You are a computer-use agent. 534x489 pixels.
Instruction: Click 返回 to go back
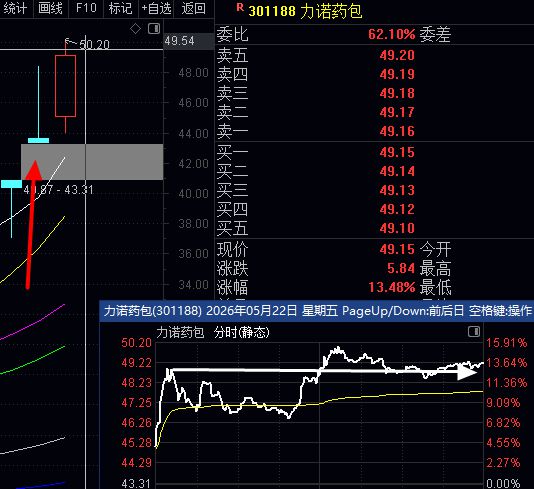(x=193, y=8)
